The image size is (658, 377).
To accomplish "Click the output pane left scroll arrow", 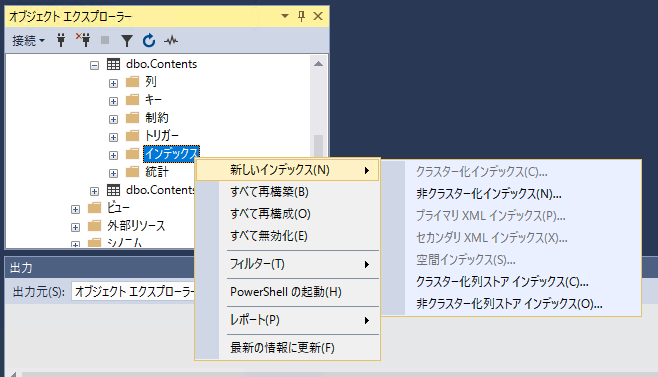I will point(13,374).
